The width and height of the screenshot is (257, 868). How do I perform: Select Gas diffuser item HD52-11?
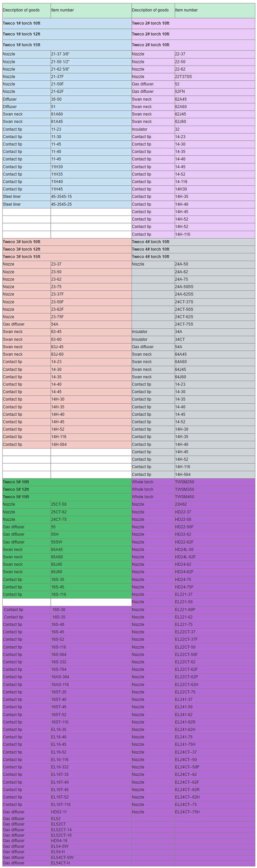(59, 812)
